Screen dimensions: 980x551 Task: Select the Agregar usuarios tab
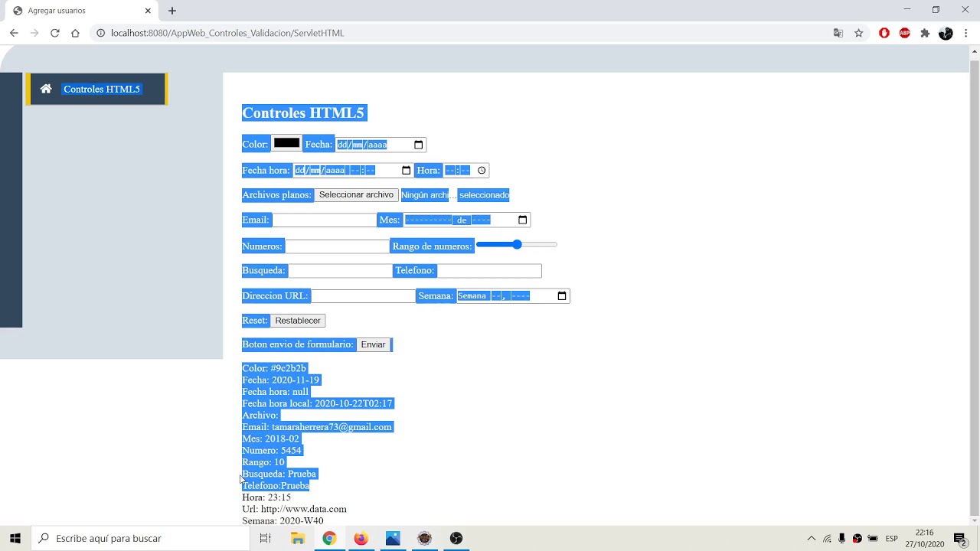tap(80, 11)
